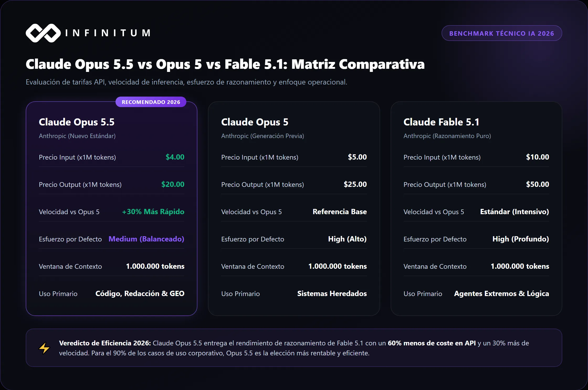
Task: Click the $20.00 output price value
Action: tap(173, 184)
